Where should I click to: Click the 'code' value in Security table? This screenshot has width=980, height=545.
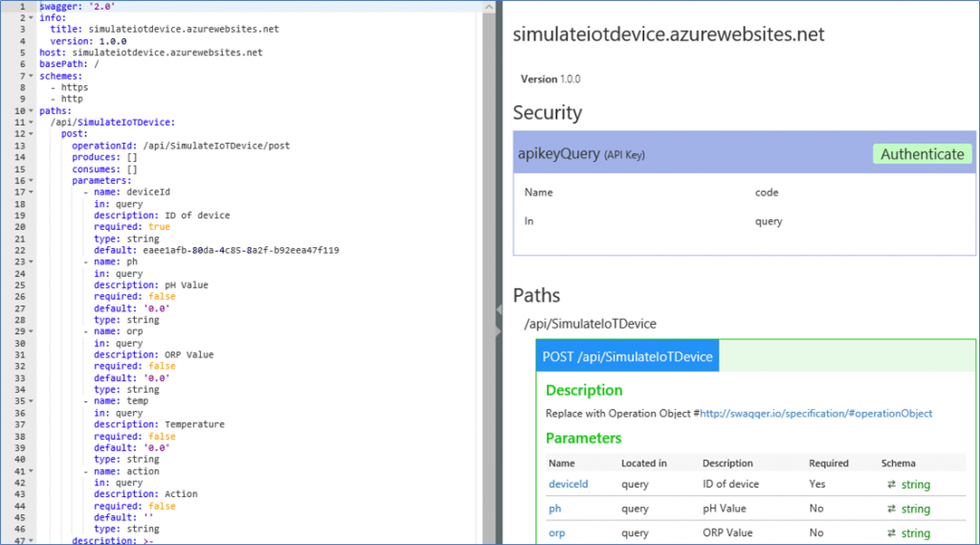tap(767, 193)
